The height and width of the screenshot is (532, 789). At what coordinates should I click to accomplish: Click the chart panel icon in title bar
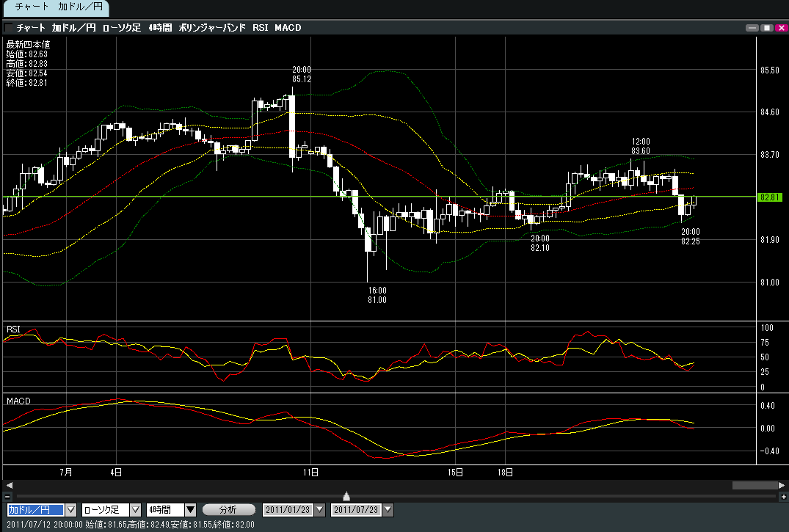pyautogui.click(x=8, y=28)
